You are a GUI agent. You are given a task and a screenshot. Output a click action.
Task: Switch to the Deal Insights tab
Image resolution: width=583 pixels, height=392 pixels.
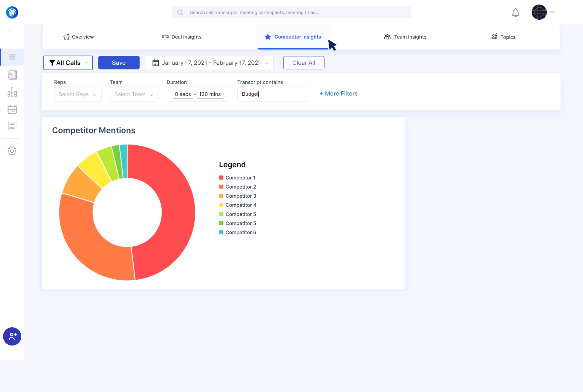(182, 37)
